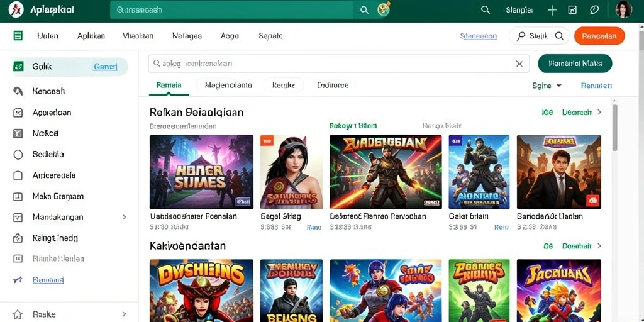The height and width of the screenshot is (322, 644).
Task: Click the Ganeri link in the sidebar
Action: click(106, 66)
